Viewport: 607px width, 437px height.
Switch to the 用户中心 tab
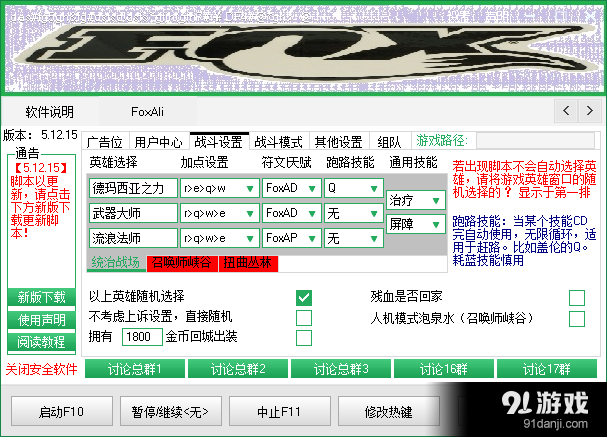tap(159, 142)
